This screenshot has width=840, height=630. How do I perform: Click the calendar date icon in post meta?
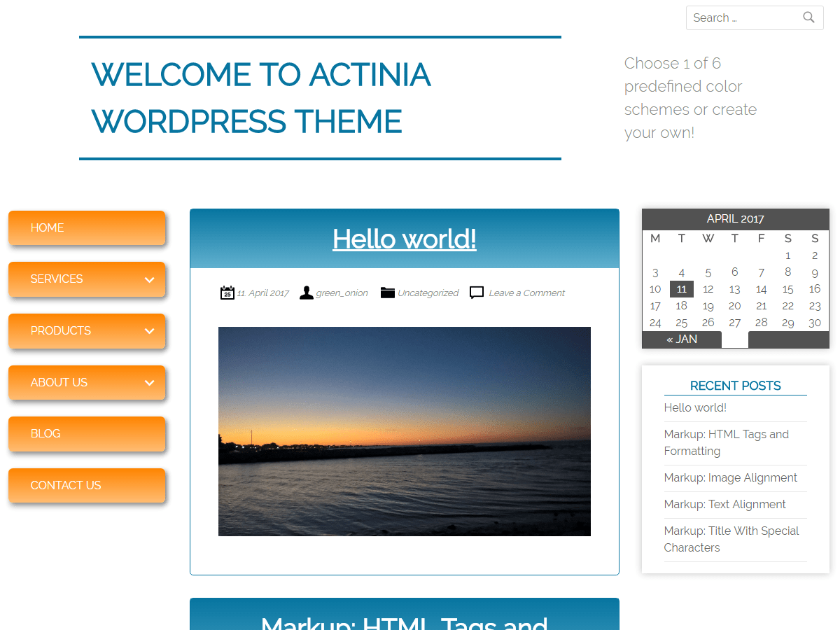click(227, 293)
